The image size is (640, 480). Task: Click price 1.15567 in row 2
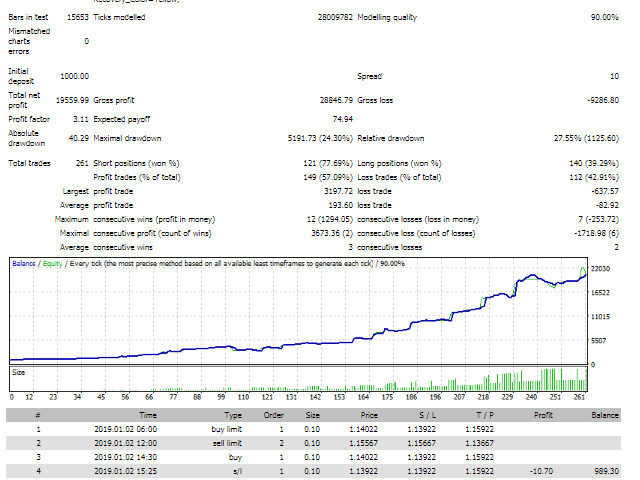[364, 443]
